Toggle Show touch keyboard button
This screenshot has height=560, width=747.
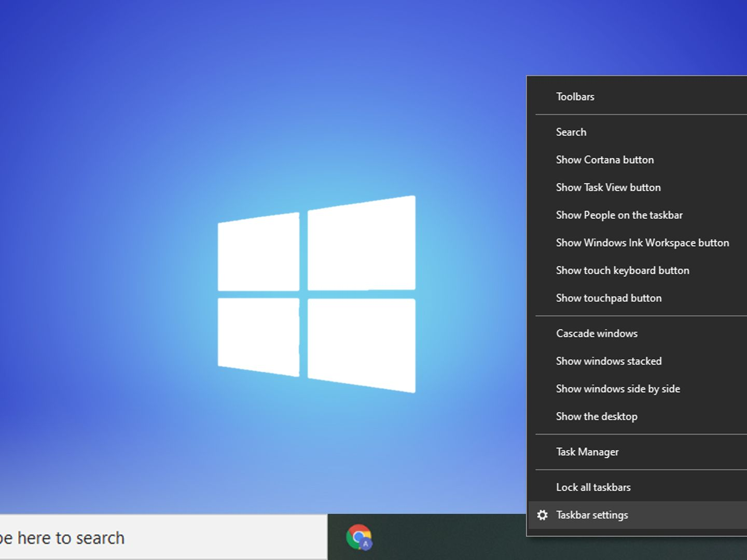point(637,270)
